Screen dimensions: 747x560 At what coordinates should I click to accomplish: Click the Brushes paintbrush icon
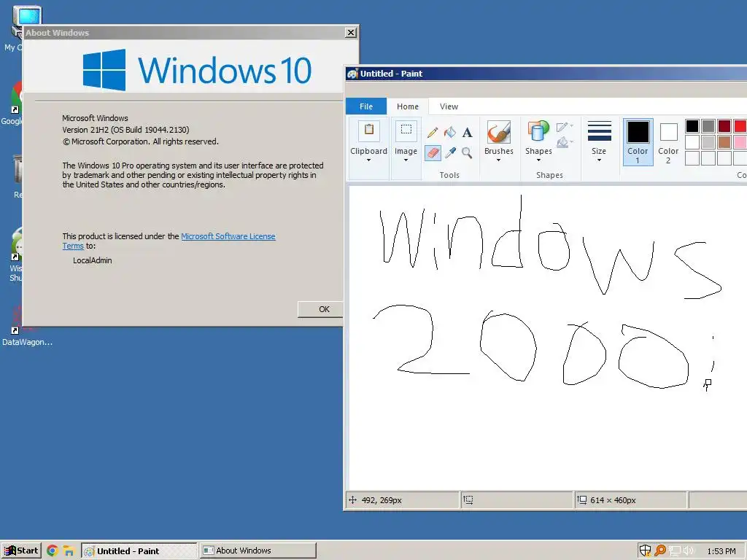(x=499, y=131)
